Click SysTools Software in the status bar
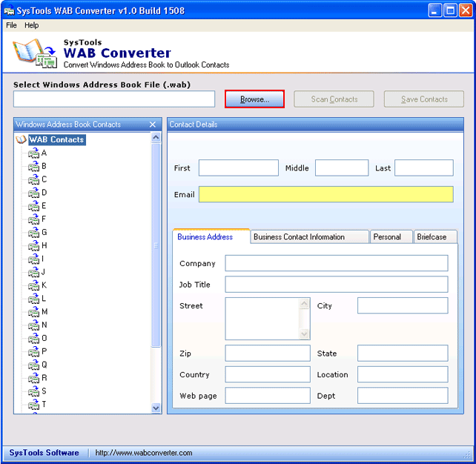Viewport: 476px width, 464px height. click(x=44, y=452)
